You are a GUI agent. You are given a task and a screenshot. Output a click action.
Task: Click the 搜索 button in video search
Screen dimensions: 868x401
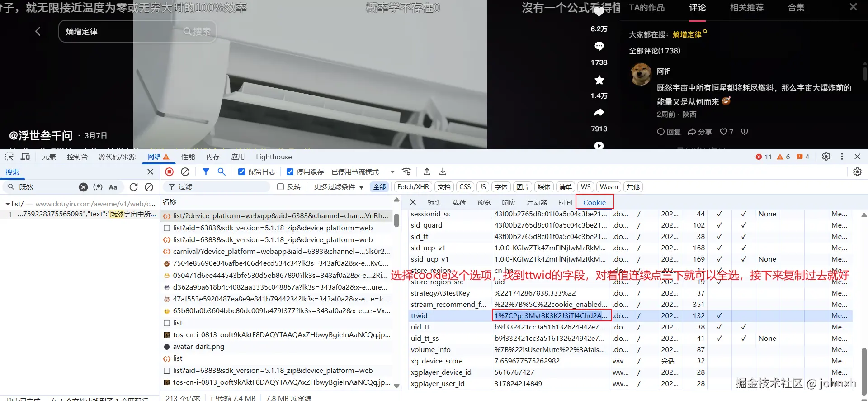197,31
